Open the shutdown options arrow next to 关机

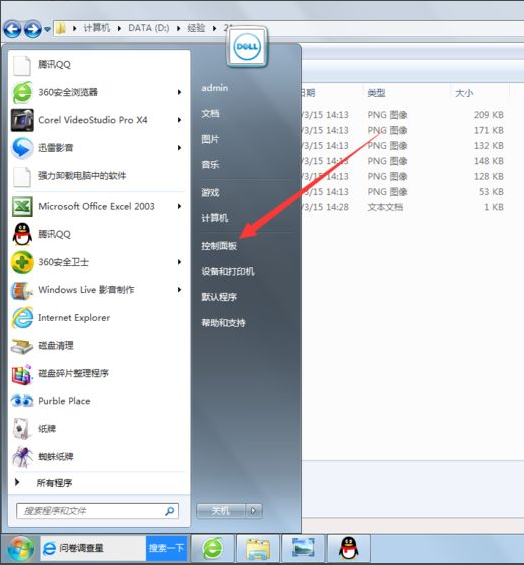(254, 510)
